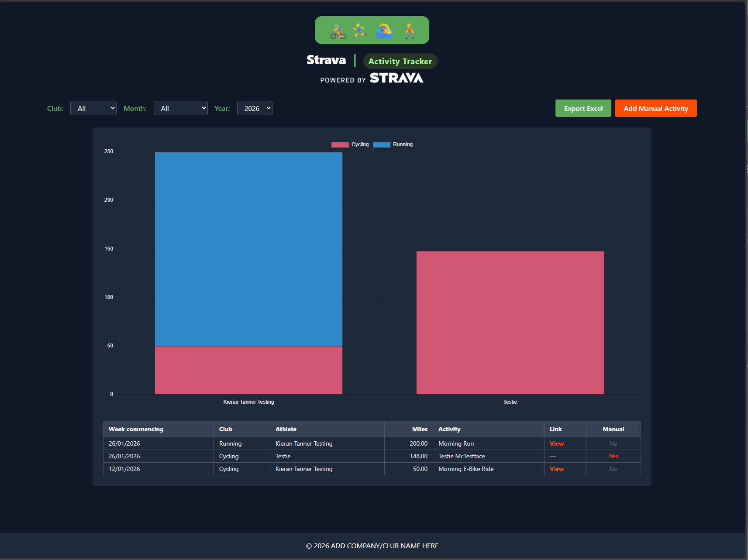Click the swimmer emoji in green banner

tap(384, 31)
